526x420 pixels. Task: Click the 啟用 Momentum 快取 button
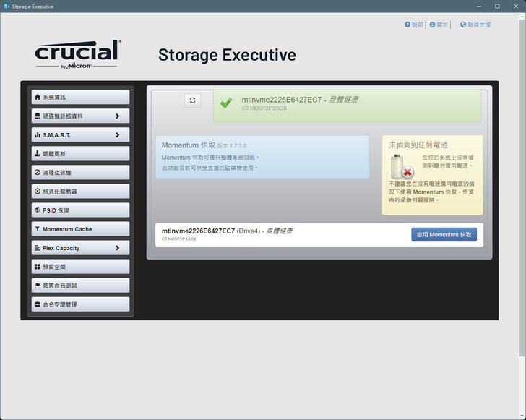pos(444,235)
